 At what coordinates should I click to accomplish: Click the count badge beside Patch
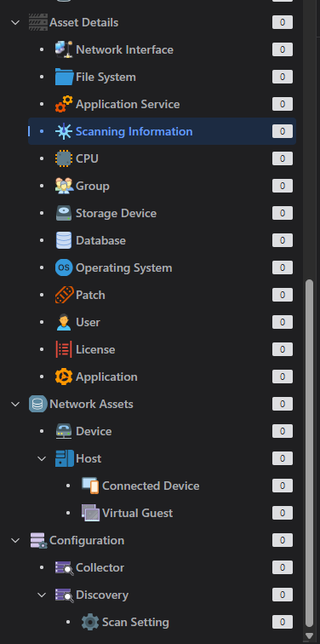point(283,295)
